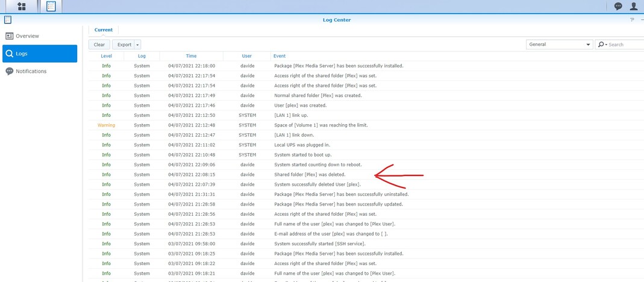Click timestamp 03/07/2021 09:18:25

(192, 253)
